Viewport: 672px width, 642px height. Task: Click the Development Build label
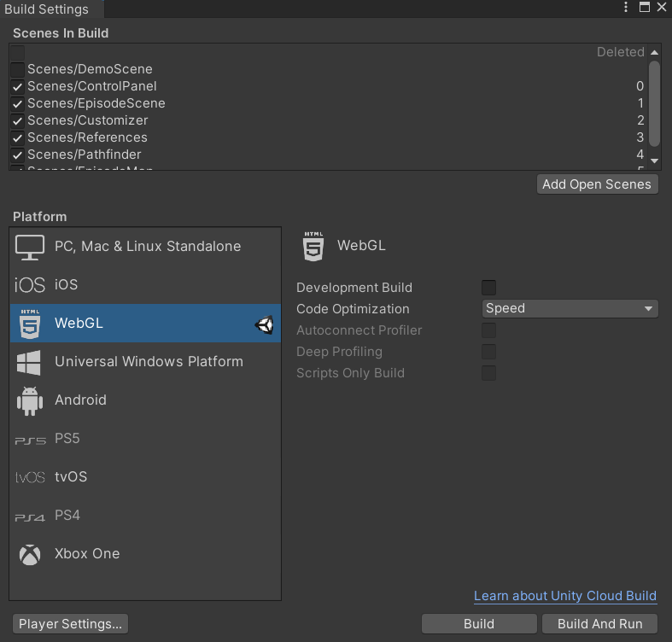pos(354,288)
